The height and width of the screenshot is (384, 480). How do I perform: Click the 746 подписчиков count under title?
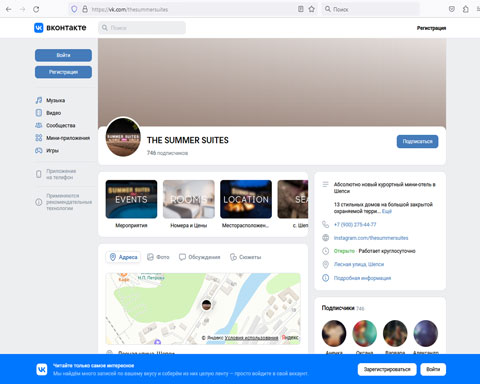pos(167,153)
